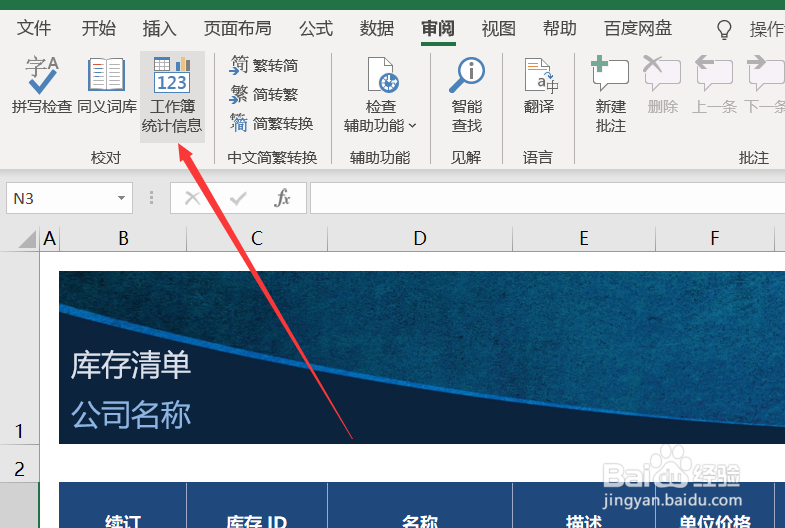
Task: Convert text with 繁转简
Action: (x=264, y=66)
